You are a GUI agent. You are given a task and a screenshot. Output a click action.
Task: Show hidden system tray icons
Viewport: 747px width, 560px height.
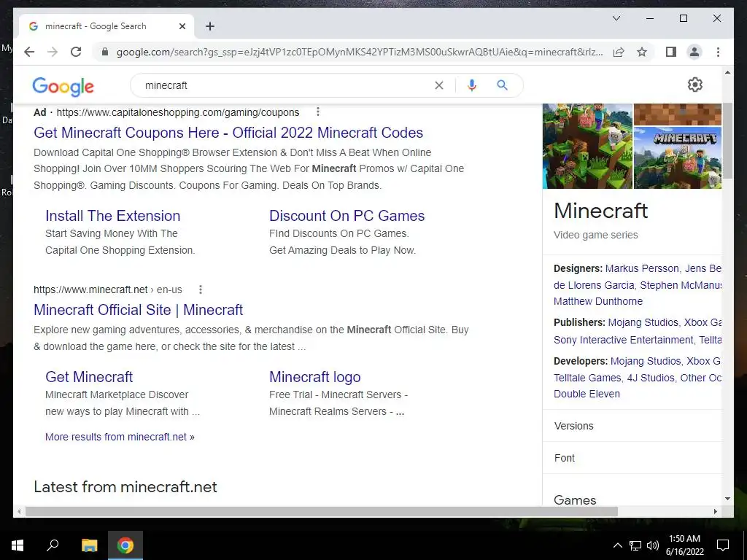(617, 545)
